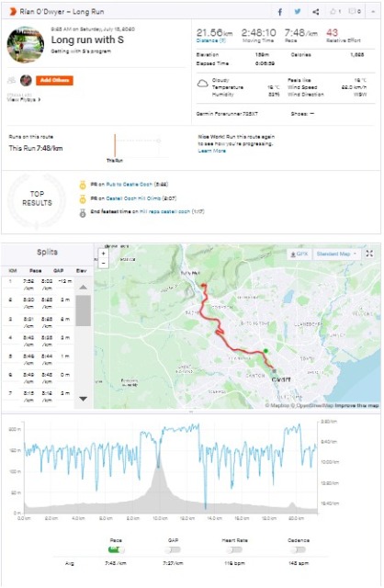Enable the GAP chart switch
Viewport: 384px width, 588px height.
[173, 549]
